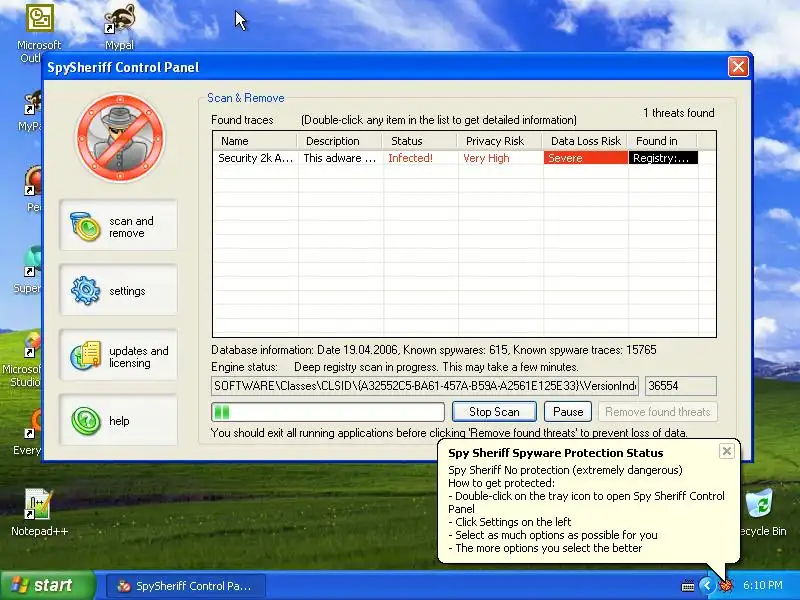Viewport: 800px width, 600px height.
Task: Open the Windows start menu
Action: point(47,585)
